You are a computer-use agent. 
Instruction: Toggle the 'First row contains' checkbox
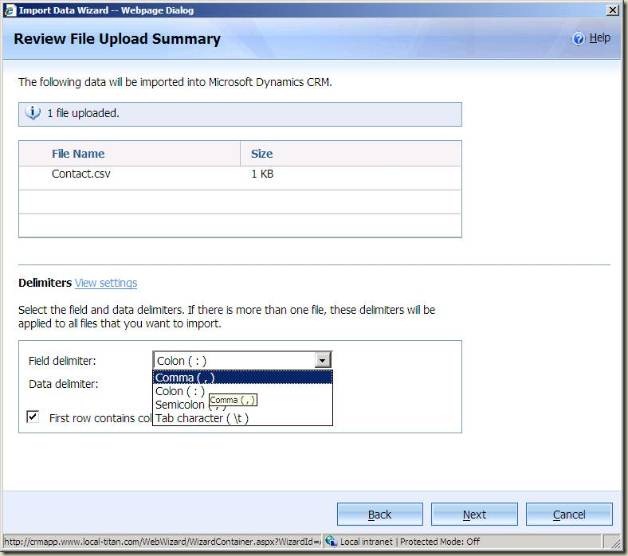click(x=33, y=417)
